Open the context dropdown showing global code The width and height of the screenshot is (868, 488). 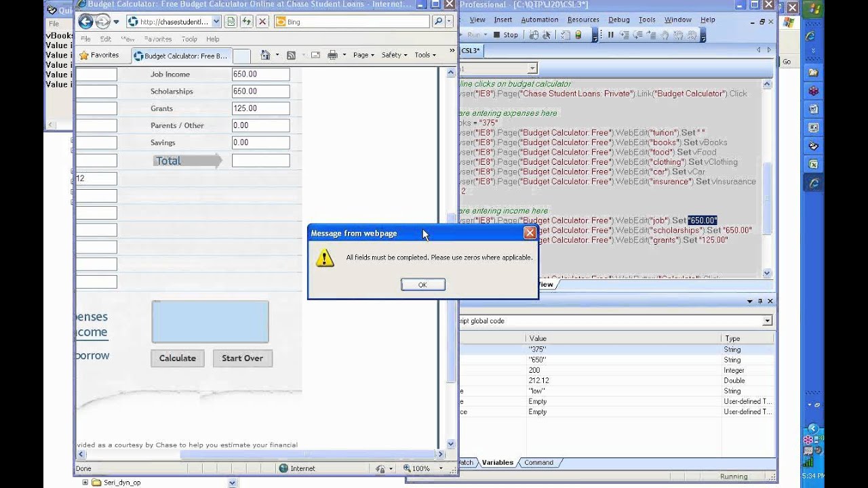tap(768, 321)
